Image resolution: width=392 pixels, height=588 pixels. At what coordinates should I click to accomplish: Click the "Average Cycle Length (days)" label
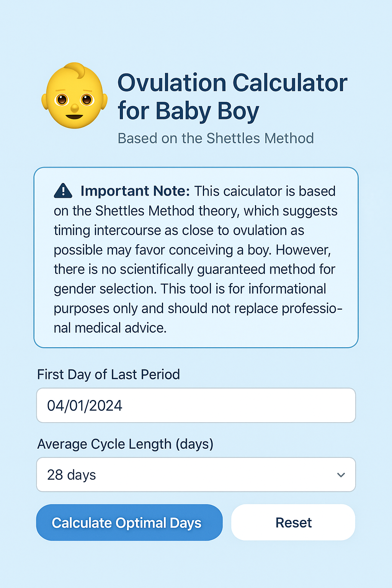(x=125, y=444)
